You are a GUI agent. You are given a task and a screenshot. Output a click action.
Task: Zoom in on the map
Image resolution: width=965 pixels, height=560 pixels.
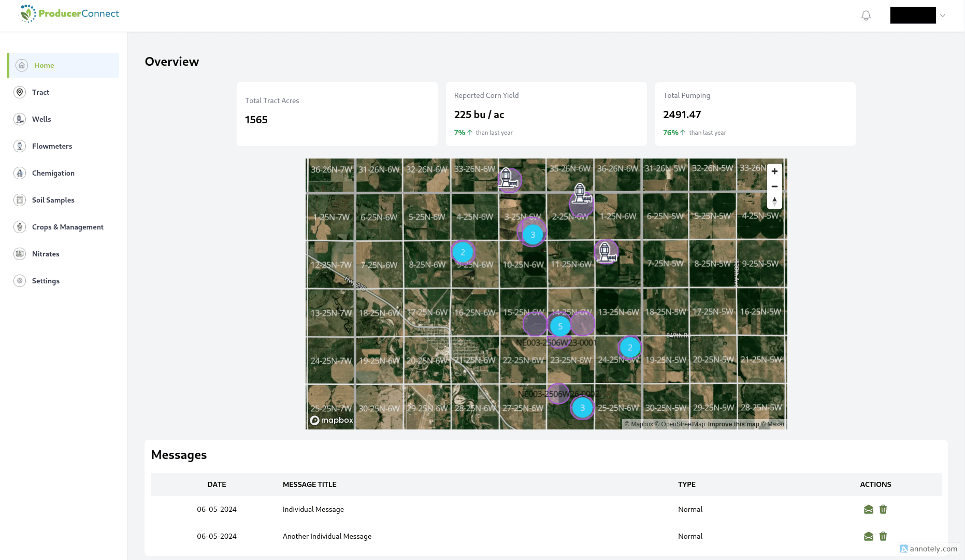[x=774, y=171]
